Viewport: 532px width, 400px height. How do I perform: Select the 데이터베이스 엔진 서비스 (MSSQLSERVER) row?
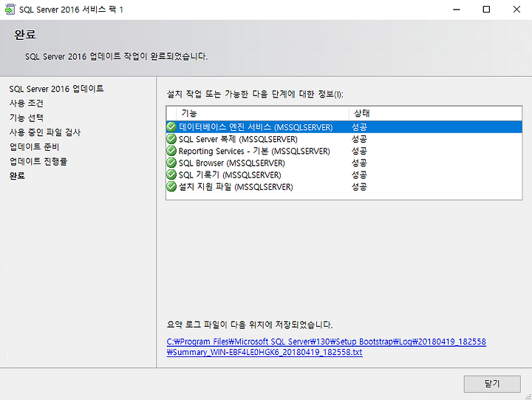coord(344,127)
